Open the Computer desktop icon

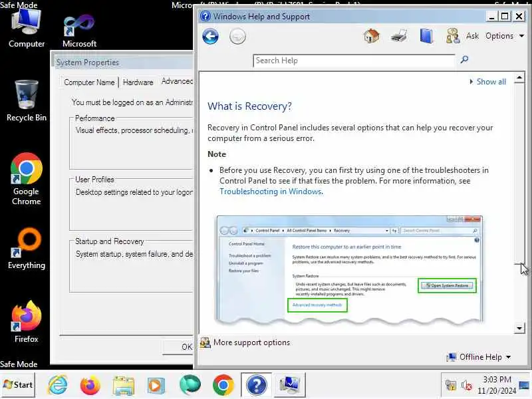[x=27, y=28]
